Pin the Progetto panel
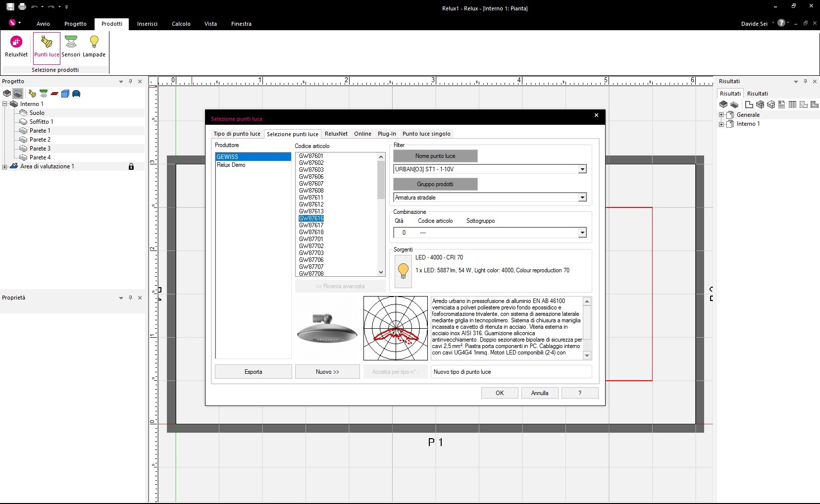Viewport: 820px width, 504px height. pyautogui.click(x=131, y=81)
